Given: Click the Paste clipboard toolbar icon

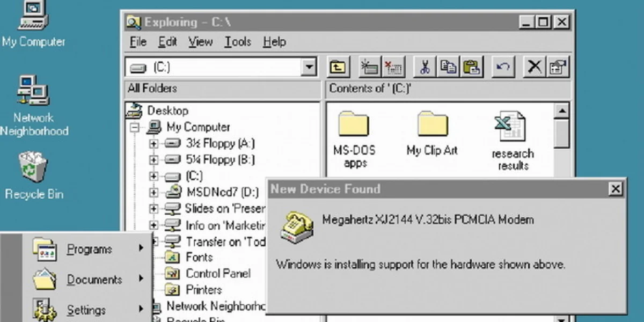Looking at the screenshot, I should [x=472, y=67].
